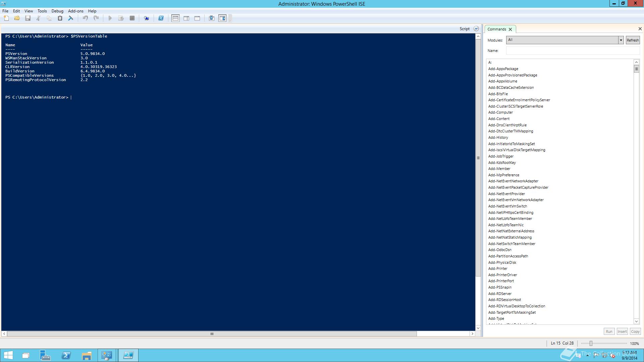The width and height of the screenshot is (644, 362).
Task: Select the Commands tab
Action: coord(496,29)
